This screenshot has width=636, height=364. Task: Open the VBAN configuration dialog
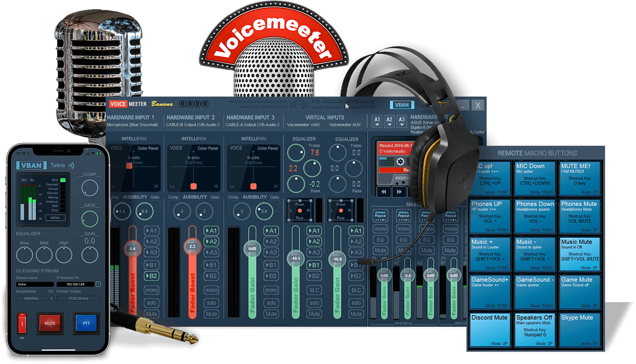(x=402, y=104)
